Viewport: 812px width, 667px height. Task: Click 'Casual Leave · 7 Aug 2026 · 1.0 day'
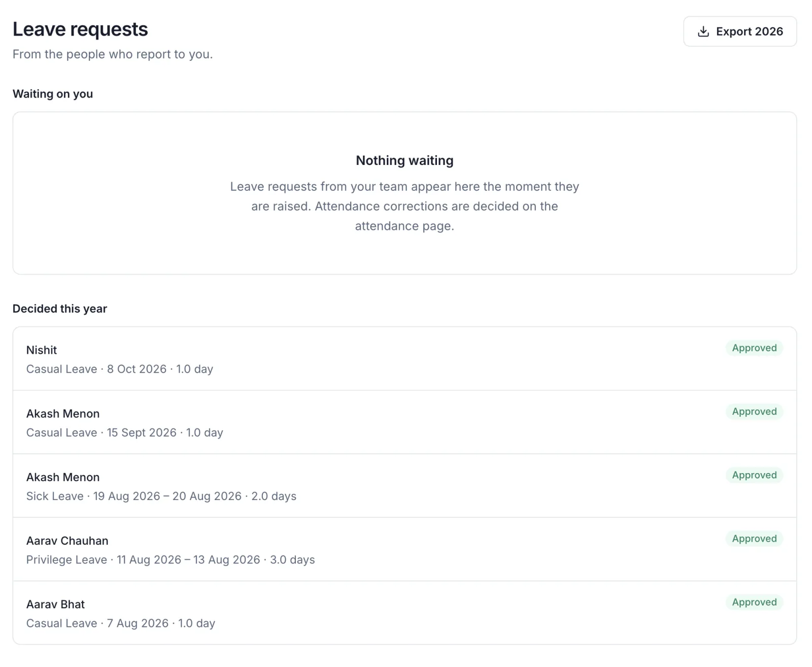[x=121, y=623]
